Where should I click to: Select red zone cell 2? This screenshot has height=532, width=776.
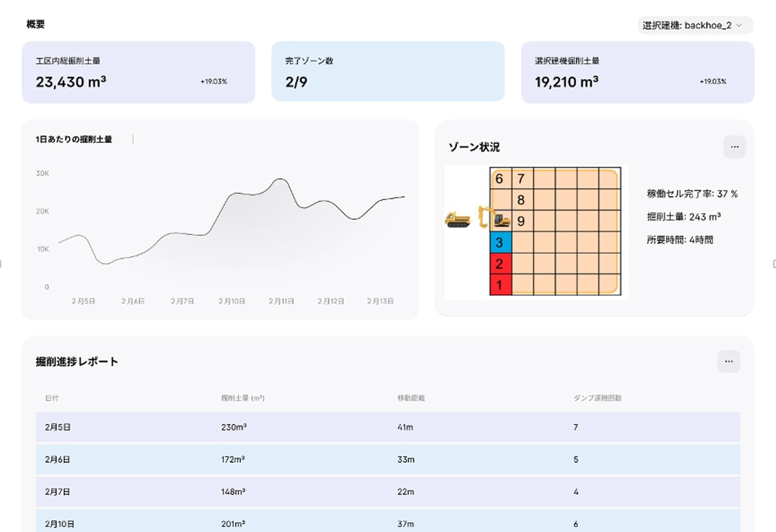click(500, 264)
